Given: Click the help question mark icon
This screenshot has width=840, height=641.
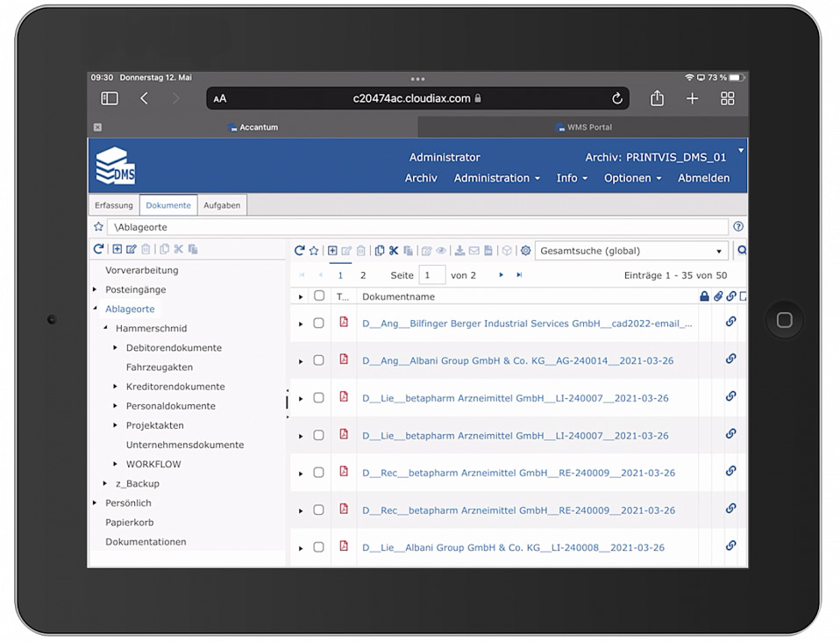Looking at the screenshot, I should (x=738, y=227).
